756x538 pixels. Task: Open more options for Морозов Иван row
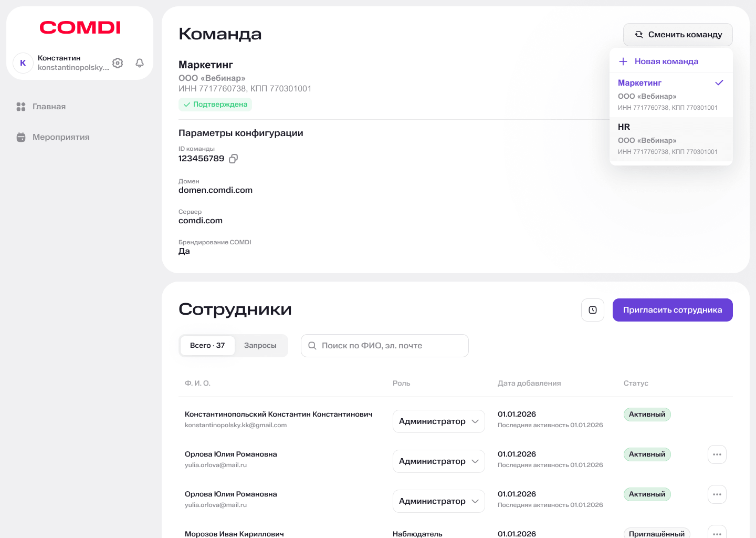(717, 533)
